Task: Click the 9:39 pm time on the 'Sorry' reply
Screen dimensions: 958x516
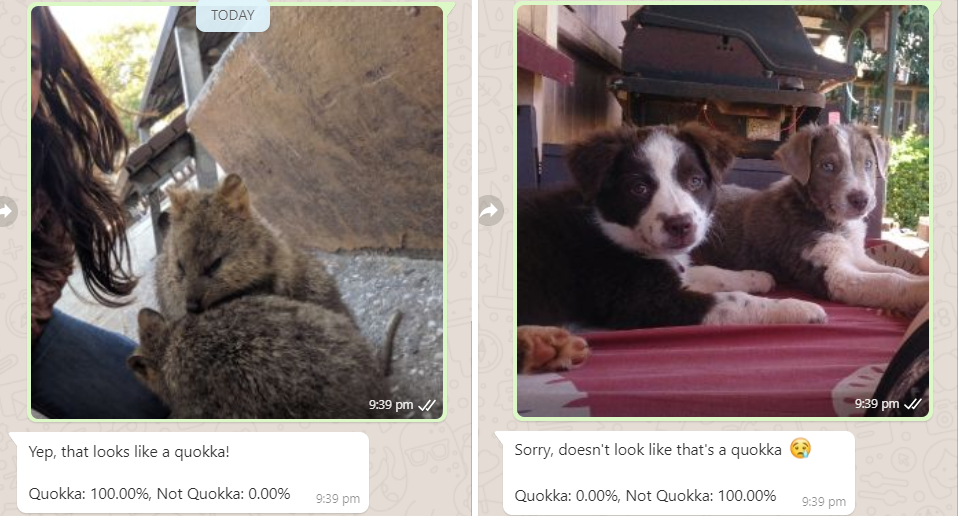Action: (x=824, y=502)
